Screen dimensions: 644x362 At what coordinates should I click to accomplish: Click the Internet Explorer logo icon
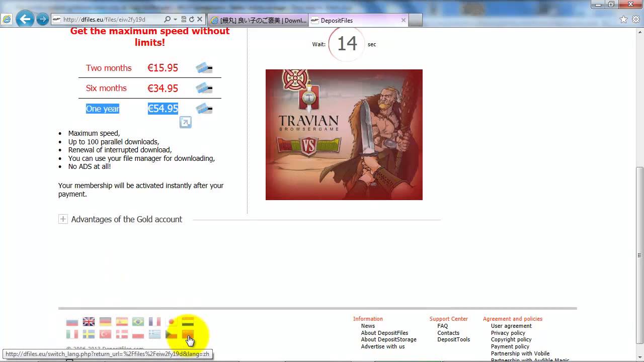(x=7, y=20)
